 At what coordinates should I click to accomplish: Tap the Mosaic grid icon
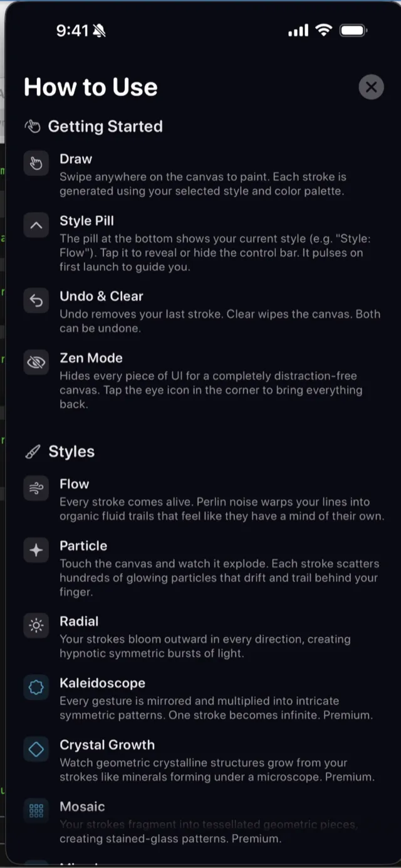36,810
